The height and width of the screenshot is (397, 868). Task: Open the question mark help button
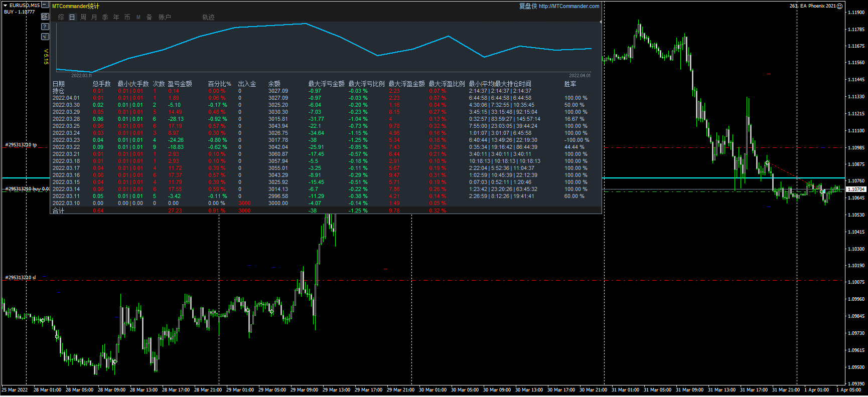(45, 27)
